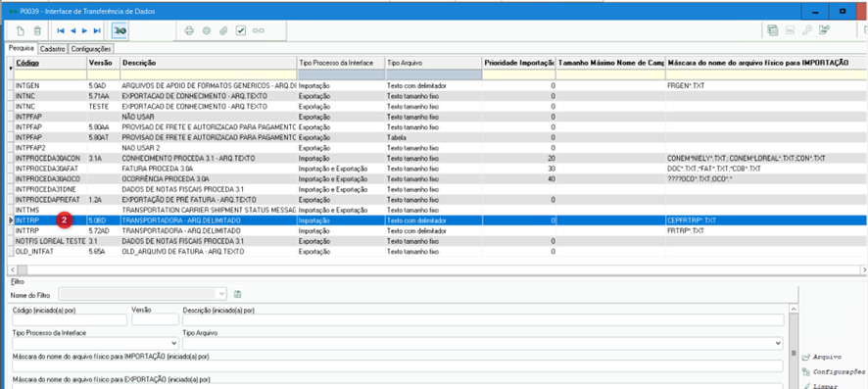Select the INTGEN row

437,86
